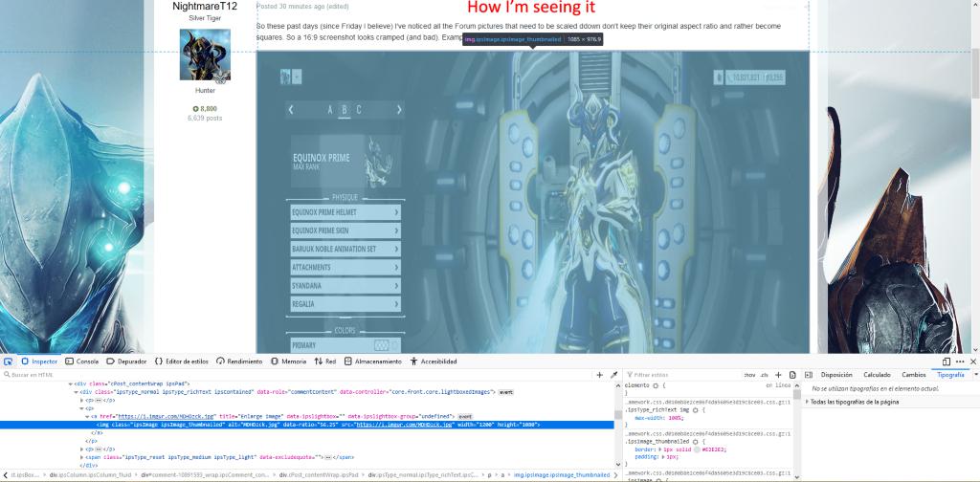Switch to the Depurador tab
The width and height of the screenshot is (980, 482).
(126, 361)
